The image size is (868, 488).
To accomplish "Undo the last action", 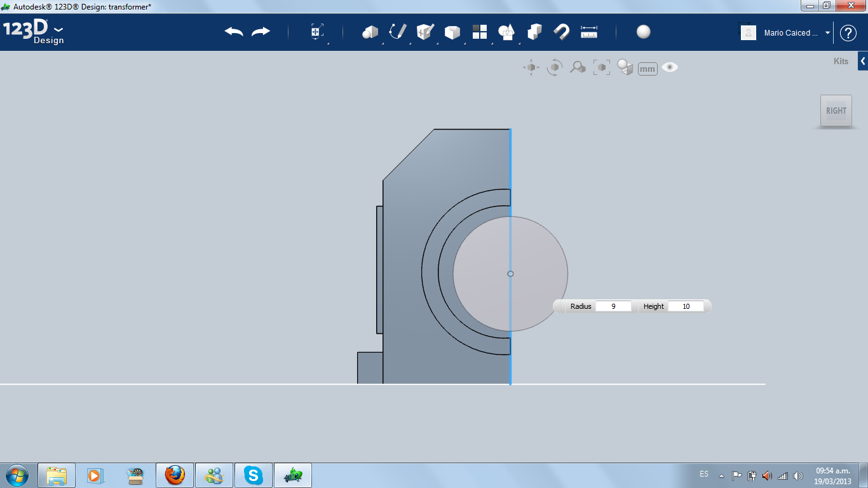I will pos(234,32).
